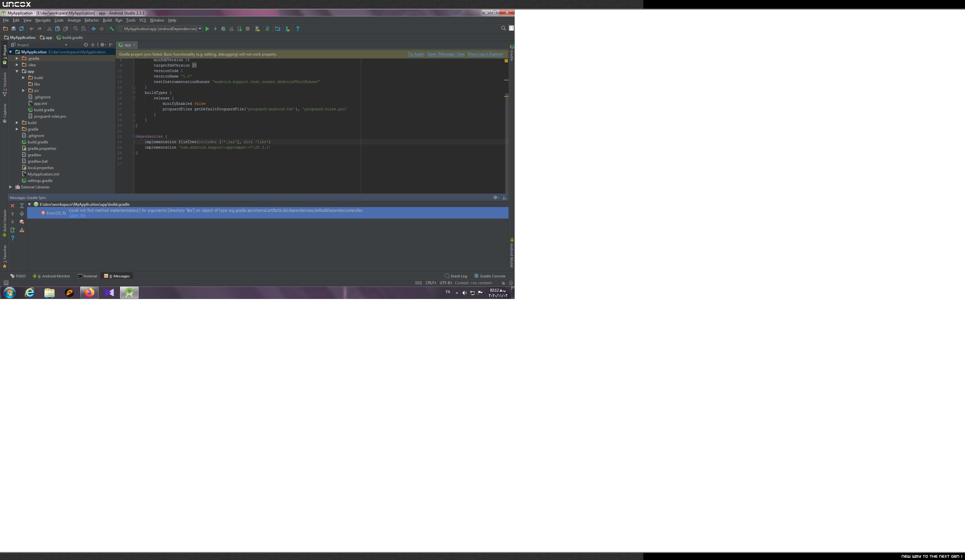Select build.gradle file under app folder

pyautogui.click(x=44, y=110)
